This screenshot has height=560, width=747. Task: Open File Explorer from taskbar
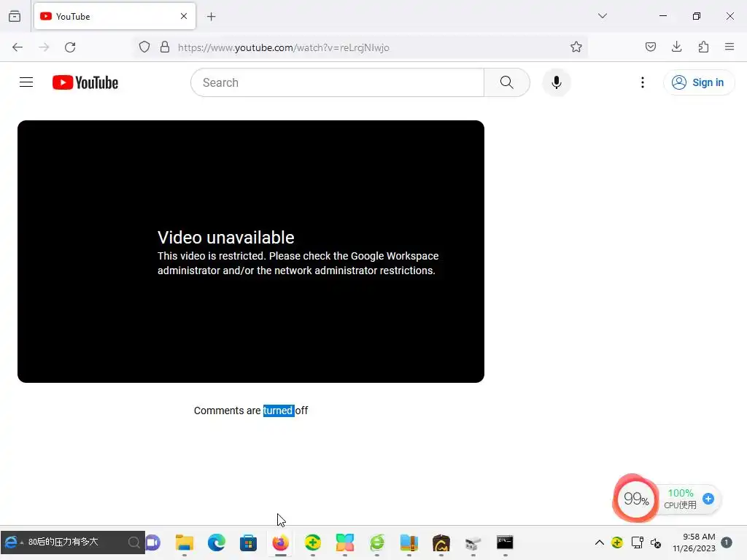point(185,542)
